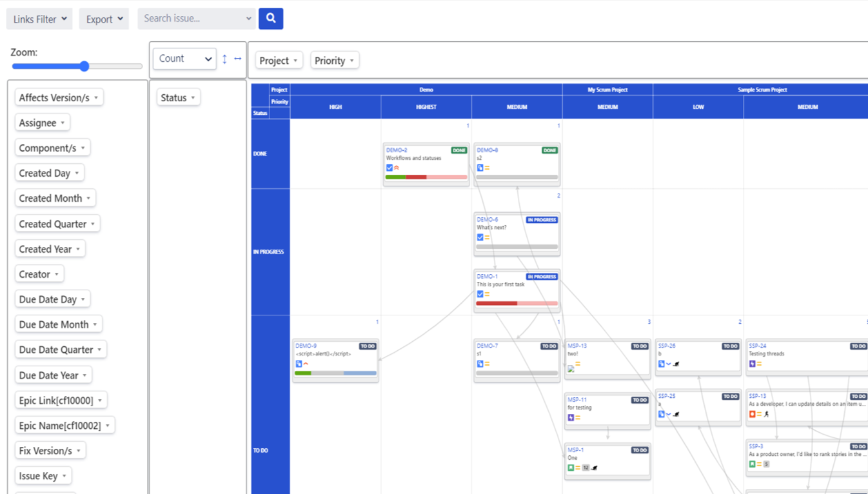
Task: Open issue DEMO-9 link
Action: click(x=306, y=346)
